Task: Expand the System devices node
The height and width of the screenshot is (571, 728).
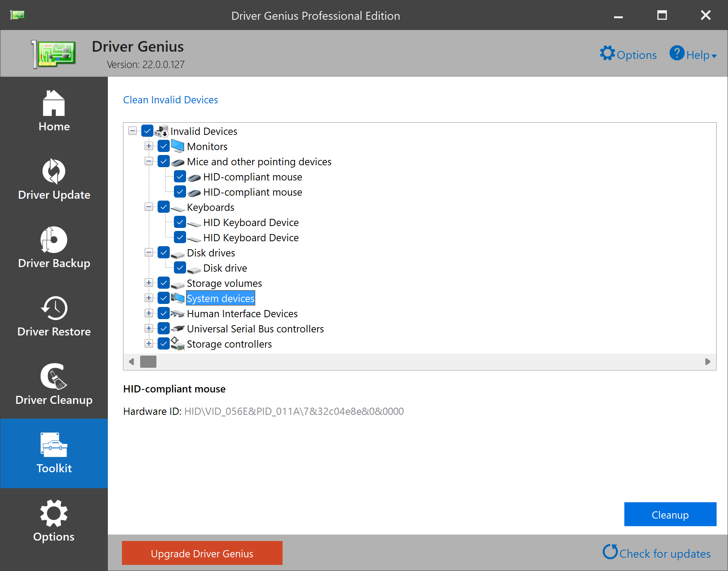Action: (x=149, y=298)
